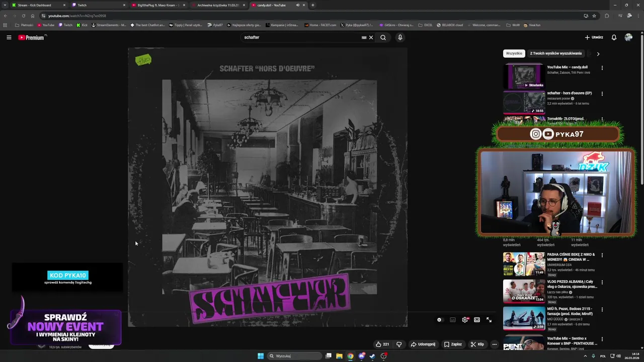Open the Pyka97 bookmark
The width and height of the screenshot is (644, 362).
[x=215, y=25]
